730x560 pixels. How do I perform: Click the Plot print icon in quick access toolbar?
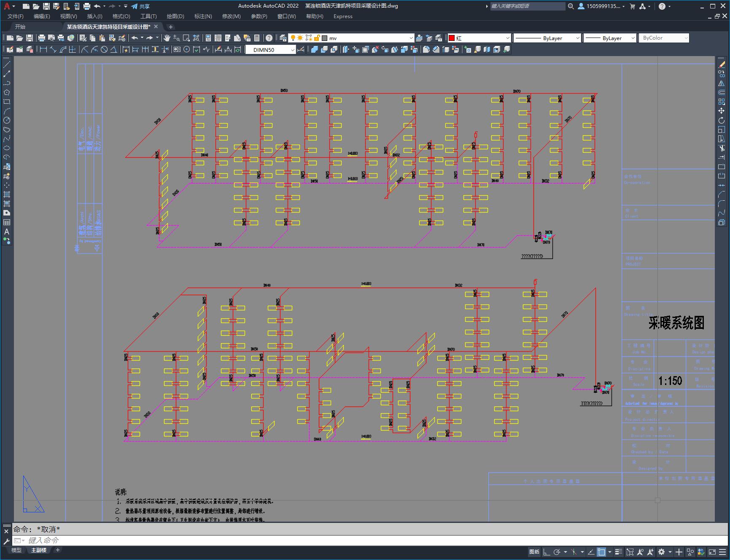pyautogui.click(x=87, y=6)
